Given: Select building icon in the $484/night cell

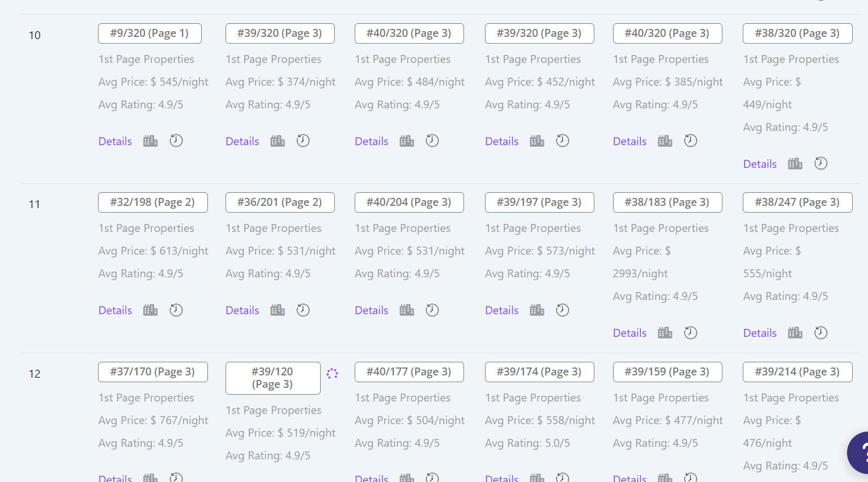Looking at the screenshot, I should pos(407,141).
